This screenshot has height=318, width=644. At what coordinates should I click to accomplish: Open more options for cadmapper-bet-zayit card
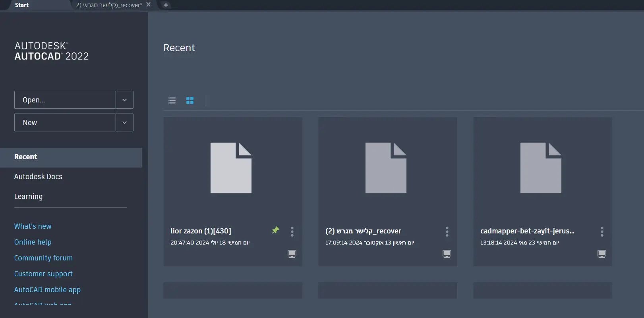point(602,231)
